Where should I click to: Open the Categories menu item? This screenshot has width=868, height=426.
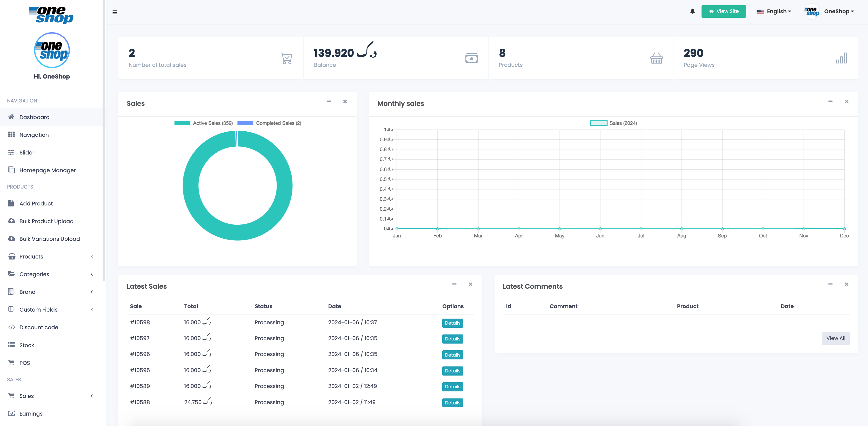[34, 274]
